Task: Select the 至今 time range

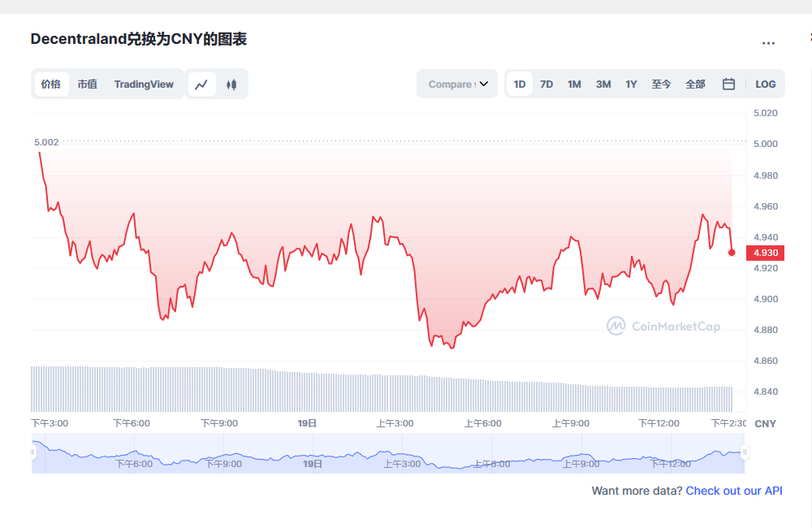Action: tap(661, 84)
